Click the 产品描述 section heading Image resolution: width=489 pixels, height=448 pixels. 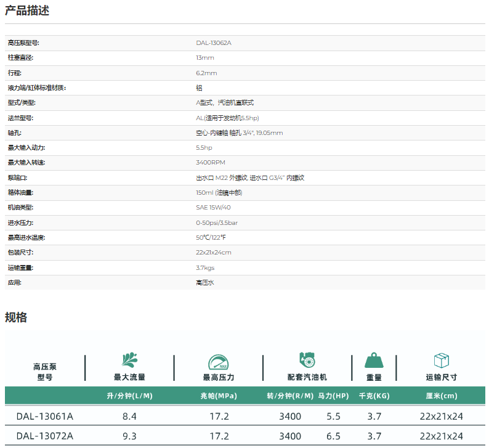pyautogui.click(x=27, y=10)
